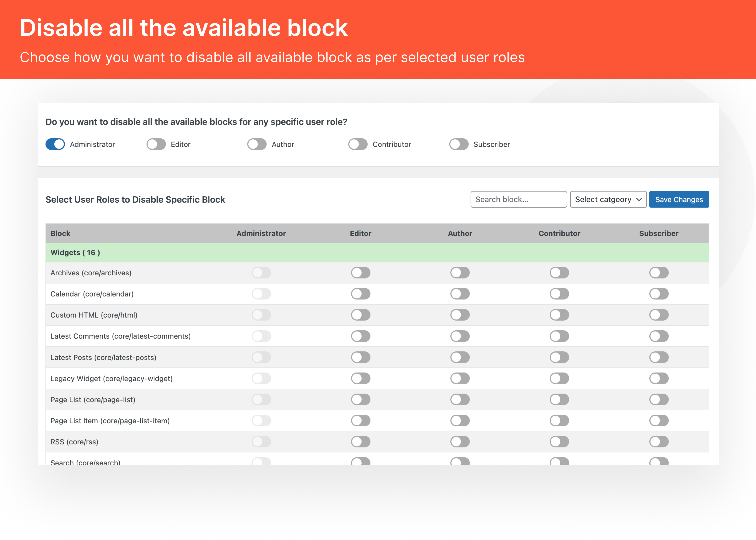Image resolution: width=756 pixels, height=540 pixels.
Task: Toggle Latest Posts block for Editor
Action: (x=361, y=357)
